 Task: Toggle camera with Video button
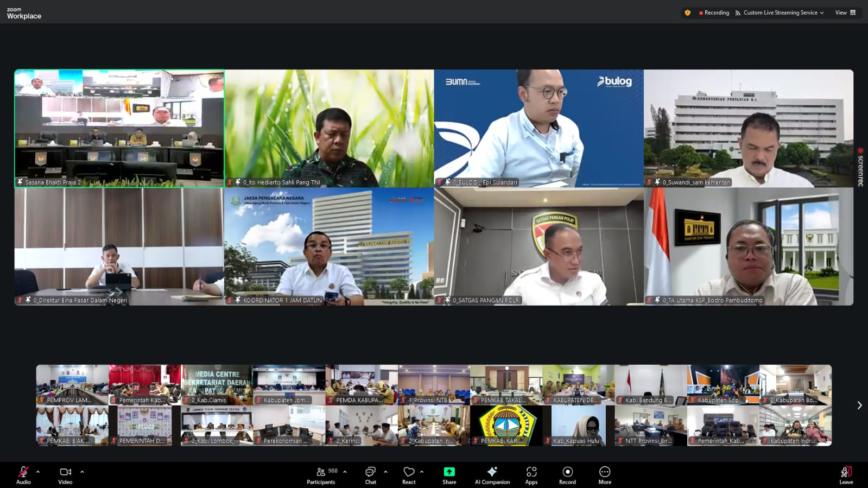pos(65,472)
